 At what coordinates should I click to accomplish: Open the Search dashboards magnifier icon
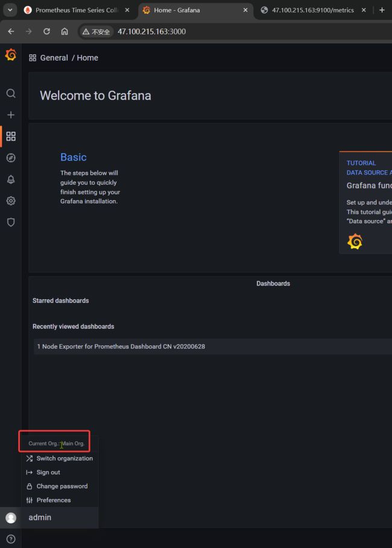click(11, 94)
